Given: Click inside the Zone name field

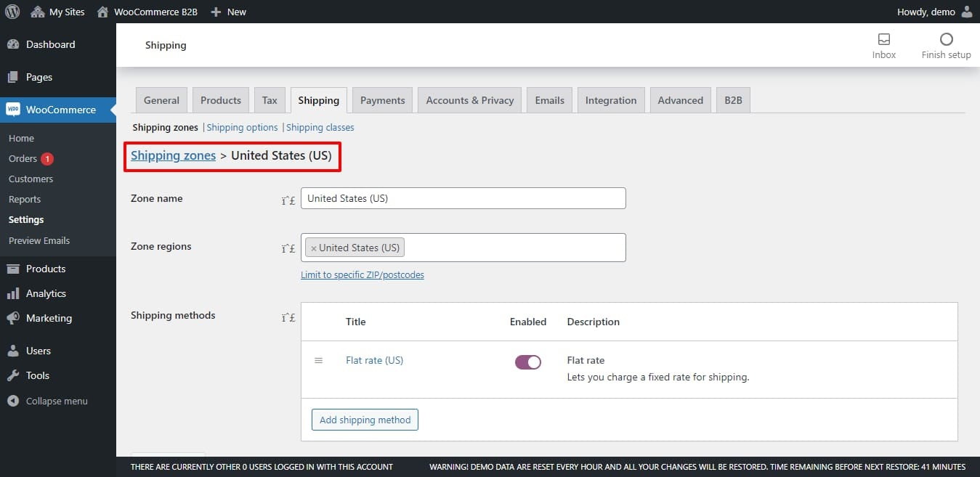Looking at the screenshot, I should point(463,198).
